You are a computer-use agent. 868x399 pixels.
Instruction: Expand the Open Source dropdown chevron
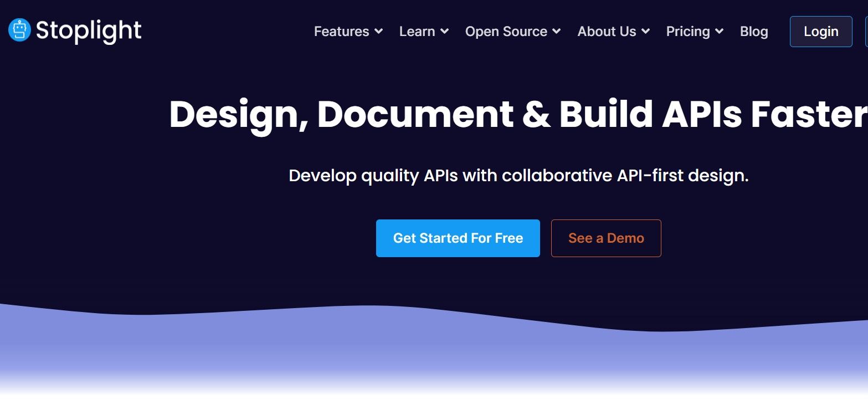click(x=557, y=32)
